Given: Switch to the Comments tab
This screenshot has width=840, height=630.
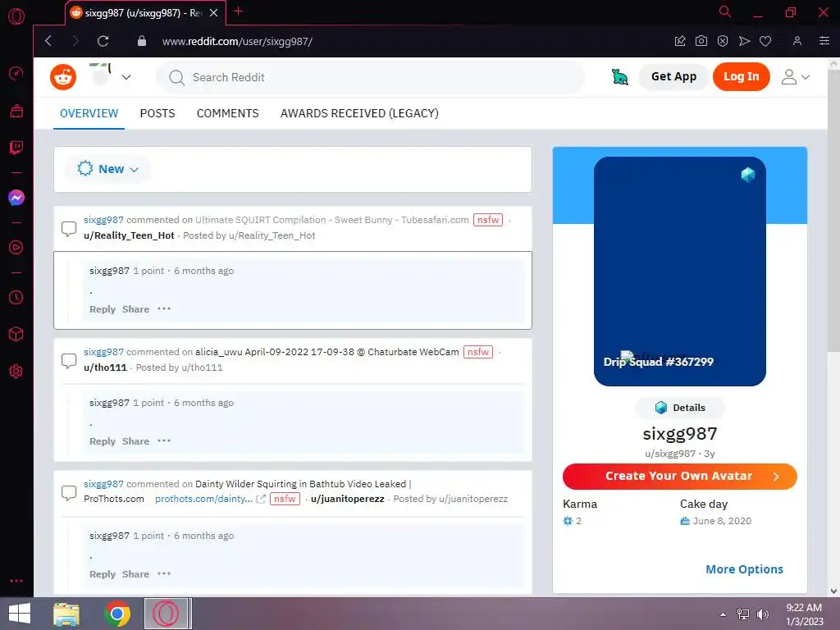Looking at the screenshot, I should click(228, 113).
